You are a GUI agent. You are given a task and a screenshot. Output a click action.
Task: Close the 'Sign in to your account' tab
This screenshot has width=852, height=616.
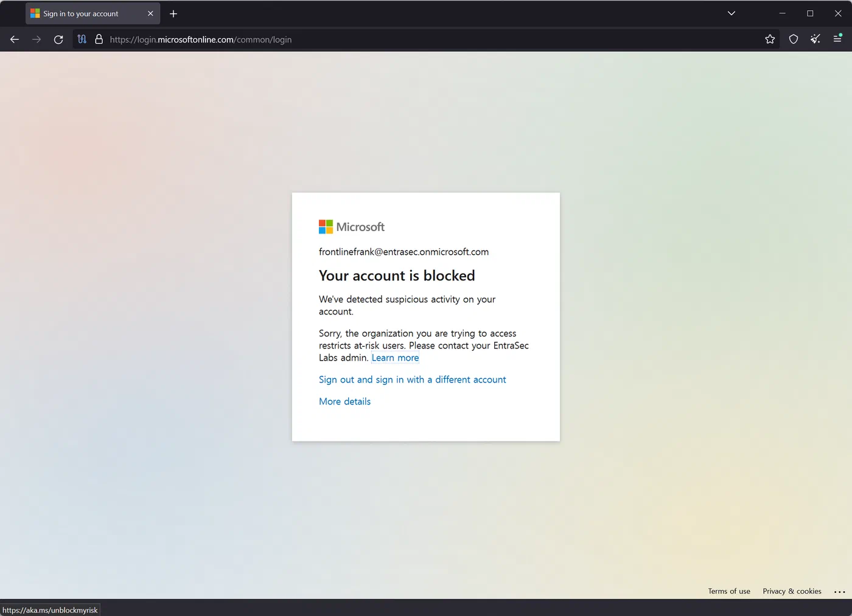point(150,13)
